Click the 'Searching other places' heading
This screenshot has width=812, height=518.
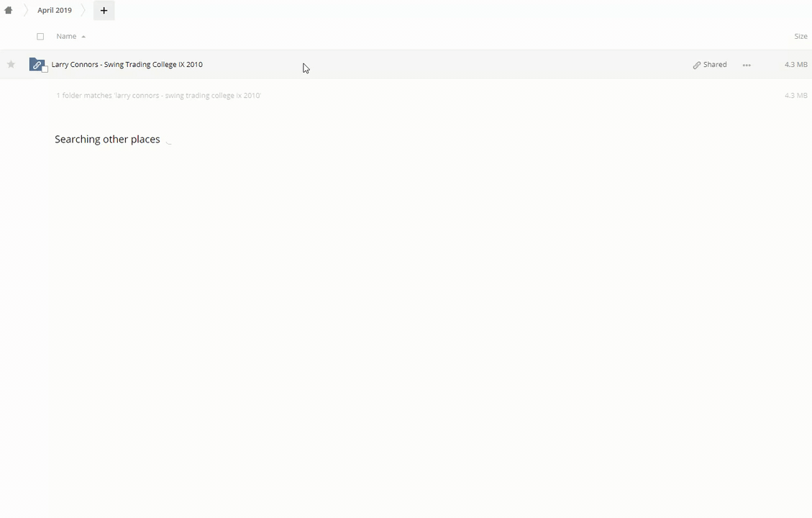click(107, 140)
